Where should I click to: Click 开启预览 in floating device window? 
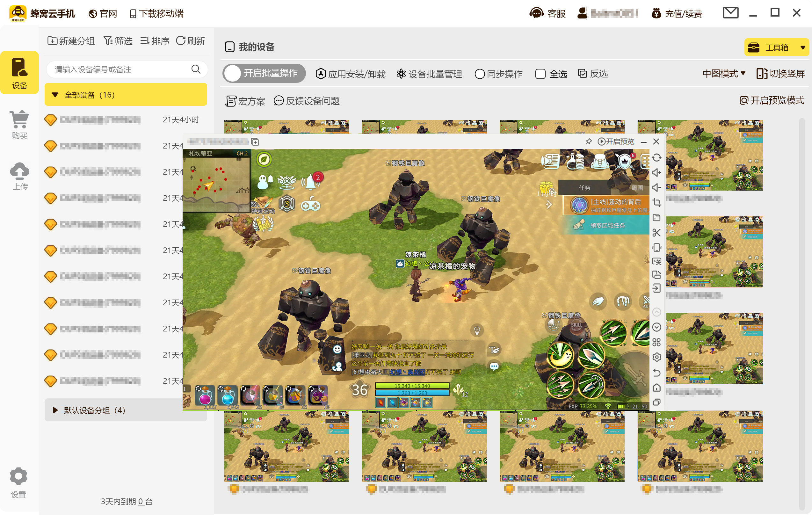click(616, 141)
